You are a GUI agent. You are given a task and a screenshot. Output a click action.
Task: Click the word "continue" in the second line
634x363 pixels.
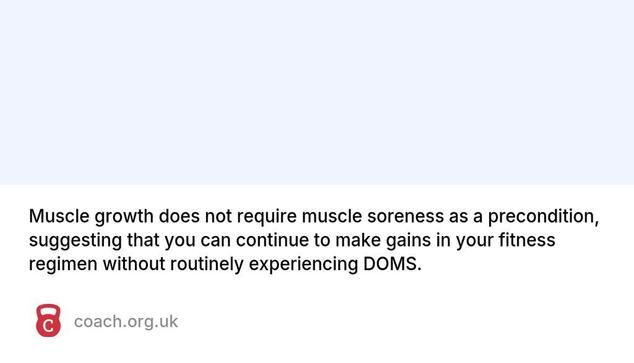coord(272,240)
